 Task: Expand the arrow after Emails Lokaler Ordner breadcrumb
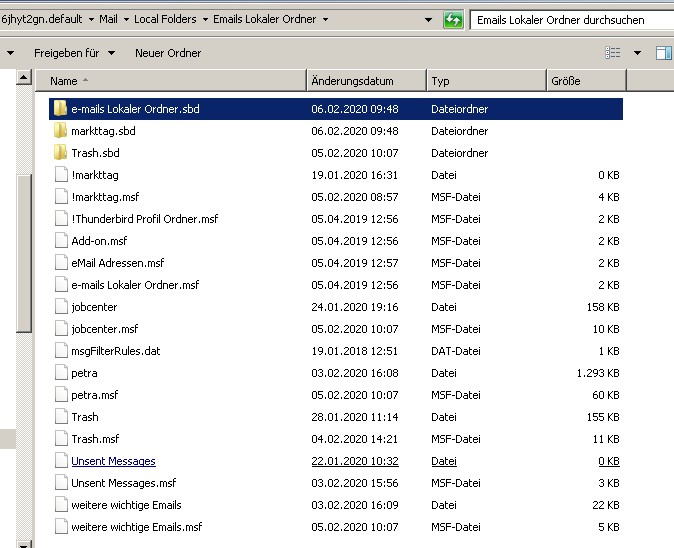click(325, 19)
